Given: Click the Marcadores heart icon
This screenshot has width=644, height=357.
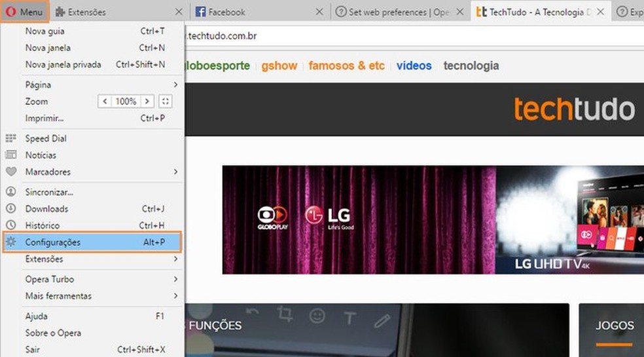Looking at the screenshot, I should tap(11, 172).
